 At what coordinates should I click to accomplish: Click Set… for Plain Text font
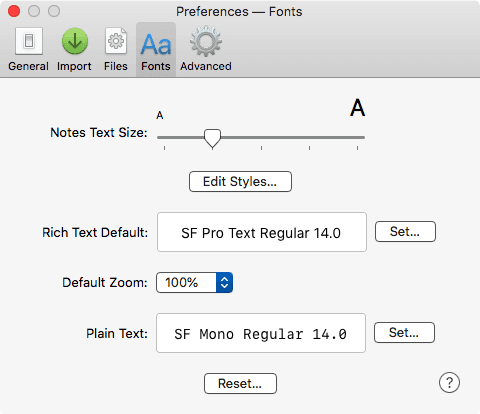tap(404, 332)
